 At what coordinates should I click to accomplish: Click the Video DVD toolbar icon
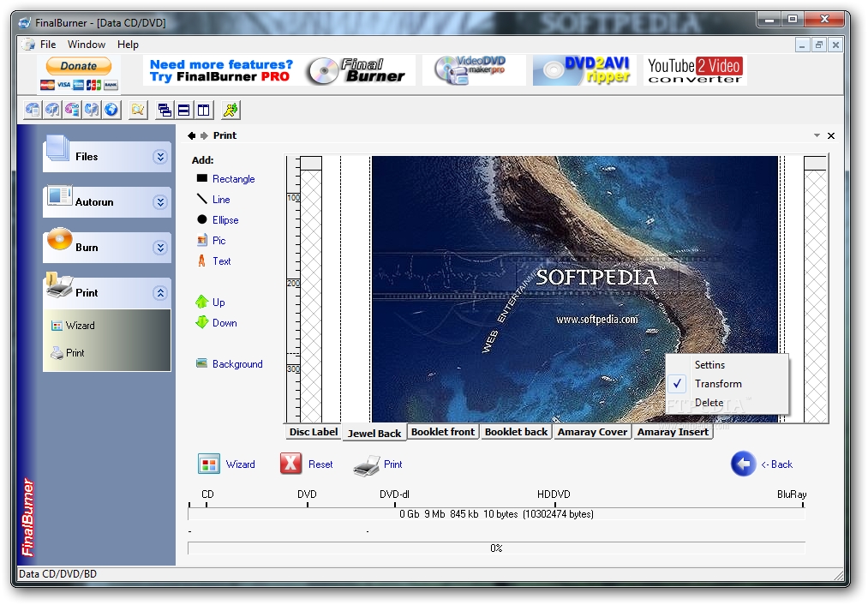pyautogui.click(x=72, y=110)
